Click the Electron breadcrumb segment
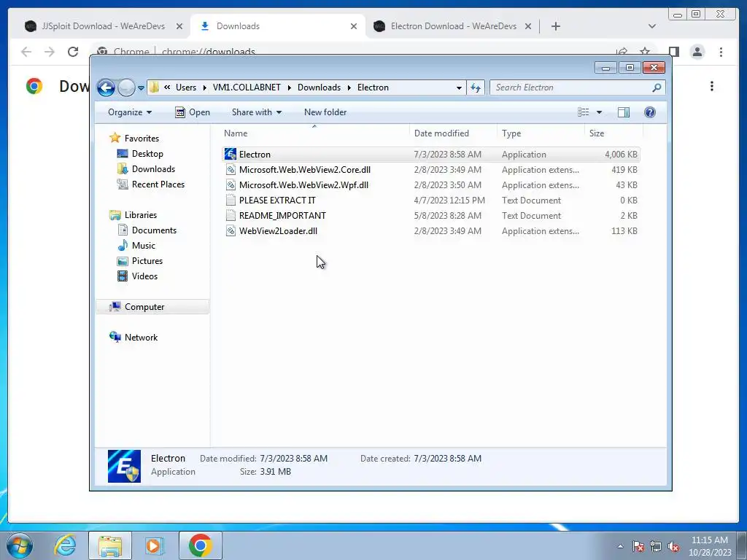Viewport: 747px width, 560px height. [373, 87]
